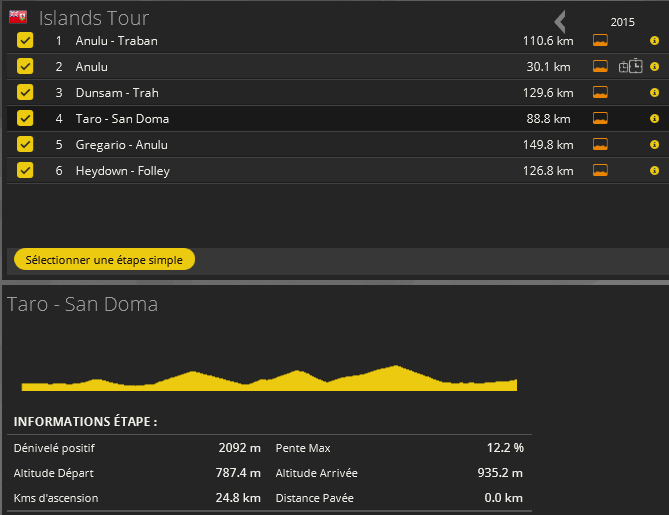Screen dimensions: 669x515
Task: Show info for Taro - San Doma stage
Action: [x=654, y=119]
